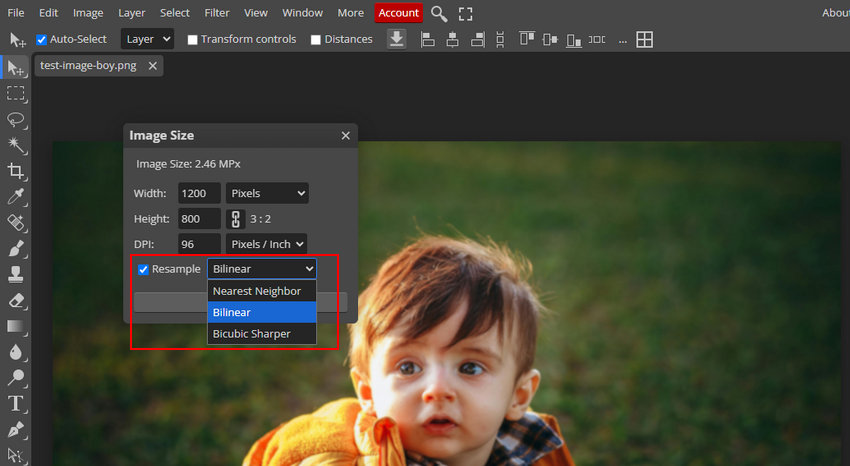
Task: Select the Eraser tool
Action: (x=16, y=300)
